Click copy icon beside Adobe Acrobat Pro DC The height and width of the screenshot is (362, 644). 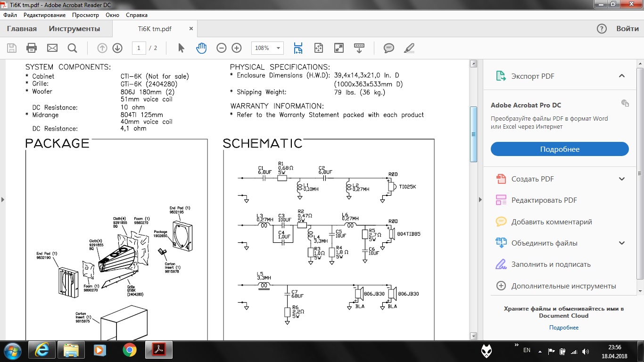[x=625, y=103]
